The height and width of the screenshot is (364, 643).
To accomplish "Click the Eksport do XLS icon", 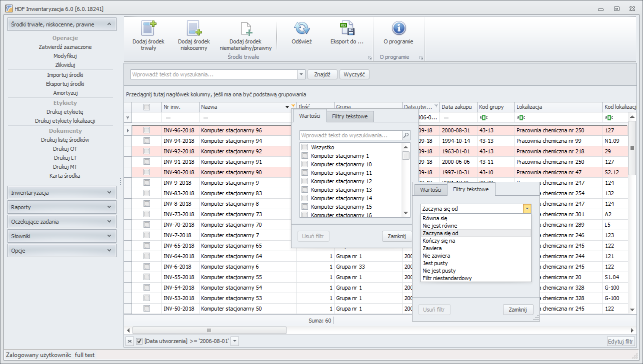I will [346, 28].
